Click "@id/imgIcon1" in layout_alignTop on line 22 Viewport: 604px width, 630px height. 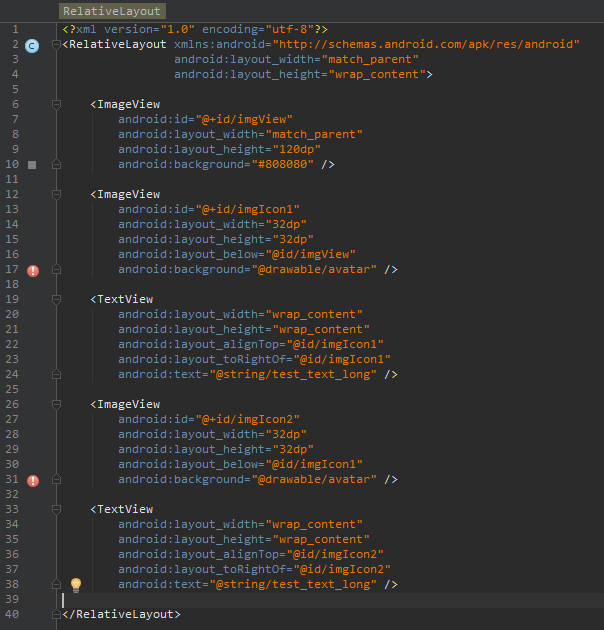(335, 344)
